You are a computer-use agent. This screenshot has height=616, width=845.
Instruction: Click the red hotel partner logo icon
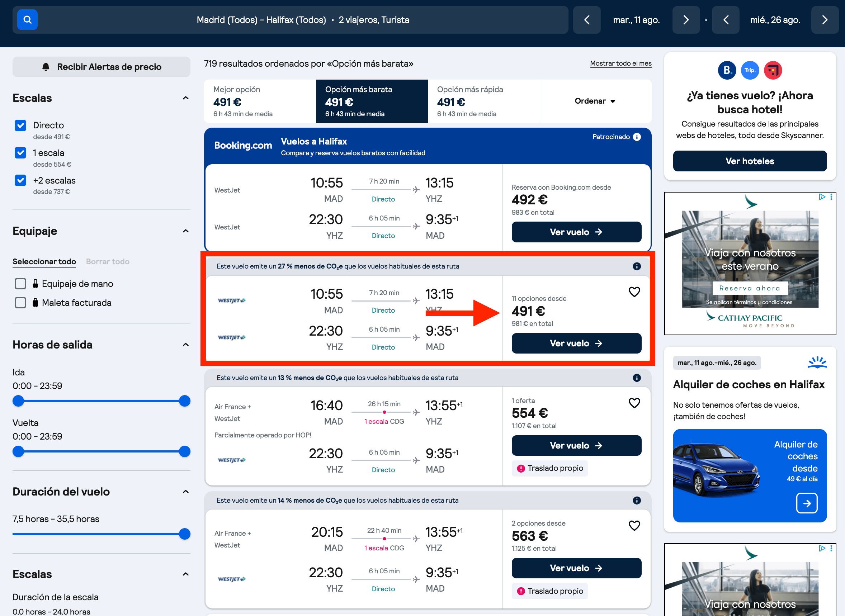tap(773, 70)
